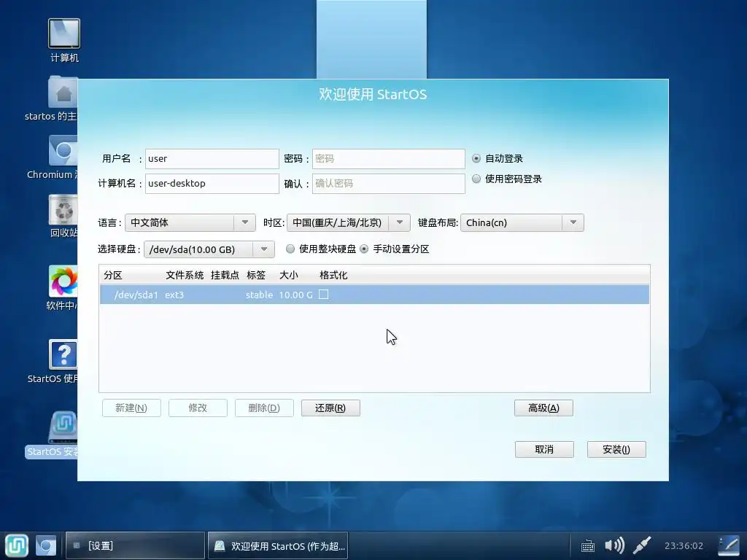Click the show-desktop icon at taskbar end
The width and height of the screenshot is (747, 560).
pos(729,545)
